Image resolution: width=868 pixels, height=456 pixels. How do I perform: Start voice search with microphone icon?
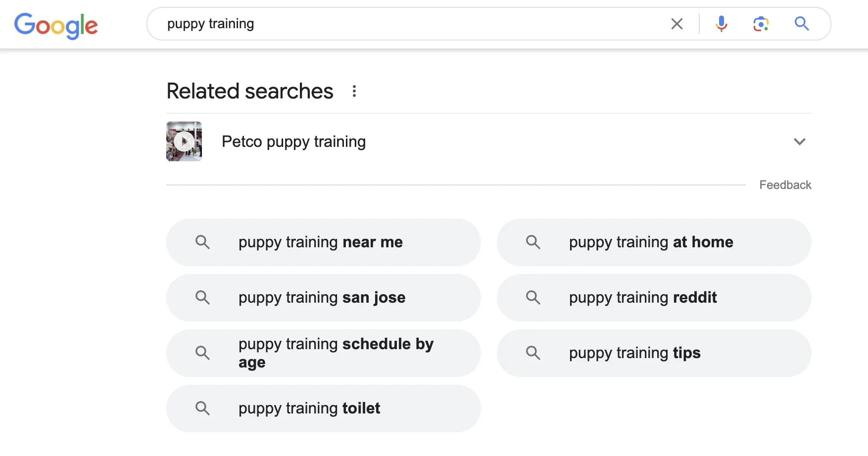(722, 24)
